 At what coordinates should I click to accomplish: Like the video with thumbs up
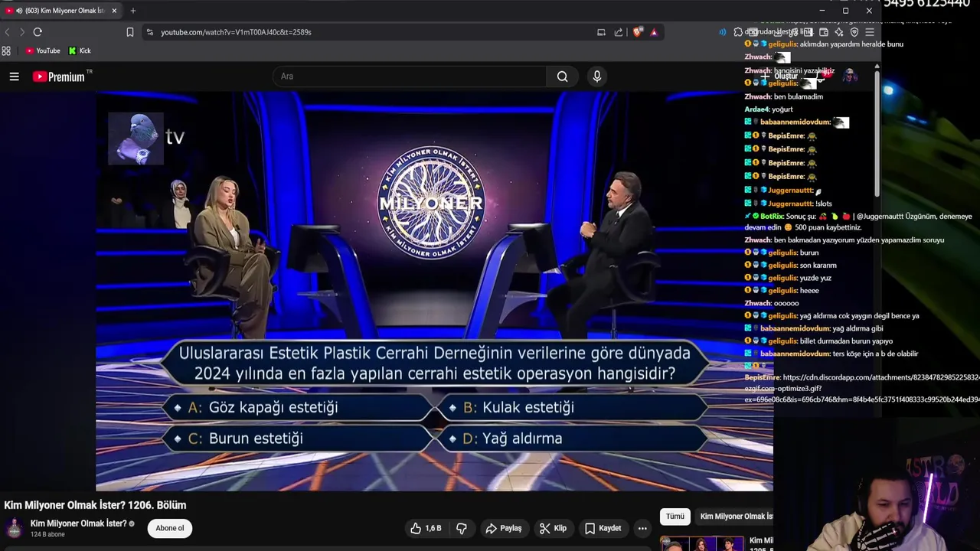425,528
